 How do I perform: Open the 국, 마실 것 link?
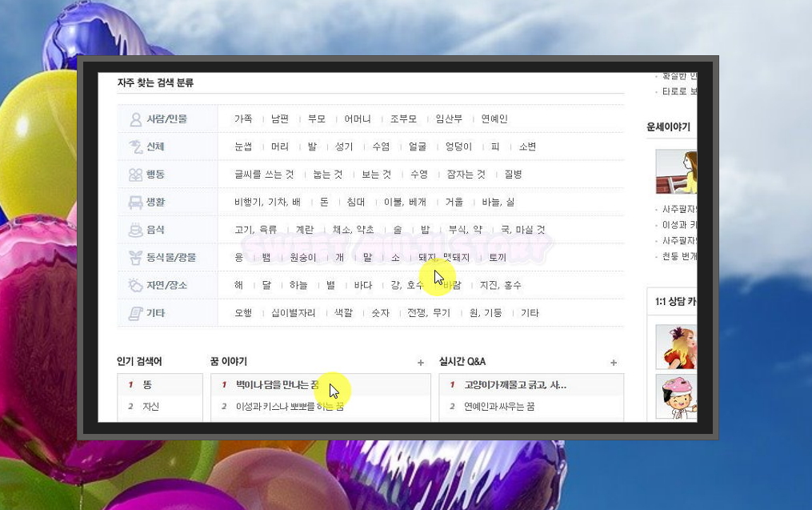523,230
